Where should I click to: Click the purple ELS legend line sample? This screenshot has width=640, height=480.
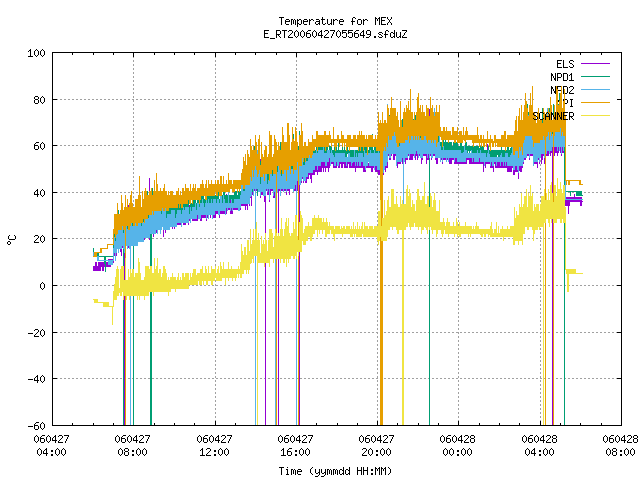click(595, 64)
